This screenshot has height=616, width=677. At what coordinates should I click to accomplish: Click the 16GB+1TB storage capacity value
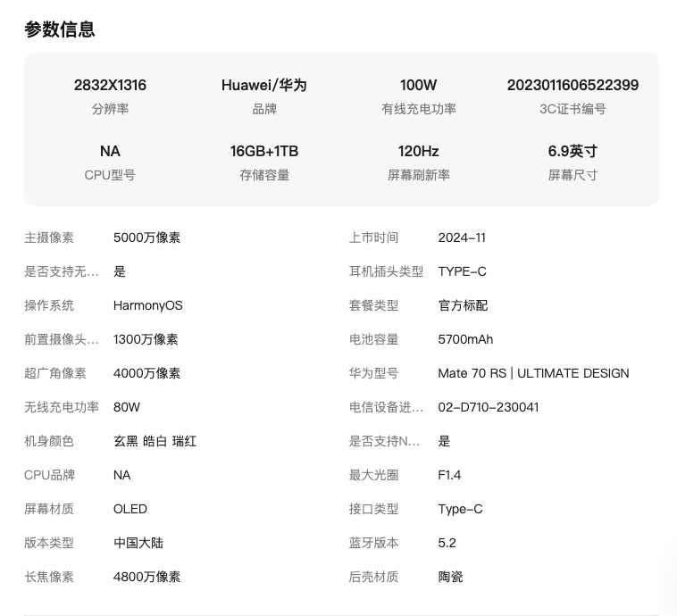pyautogui.click(x=263, y=152)
